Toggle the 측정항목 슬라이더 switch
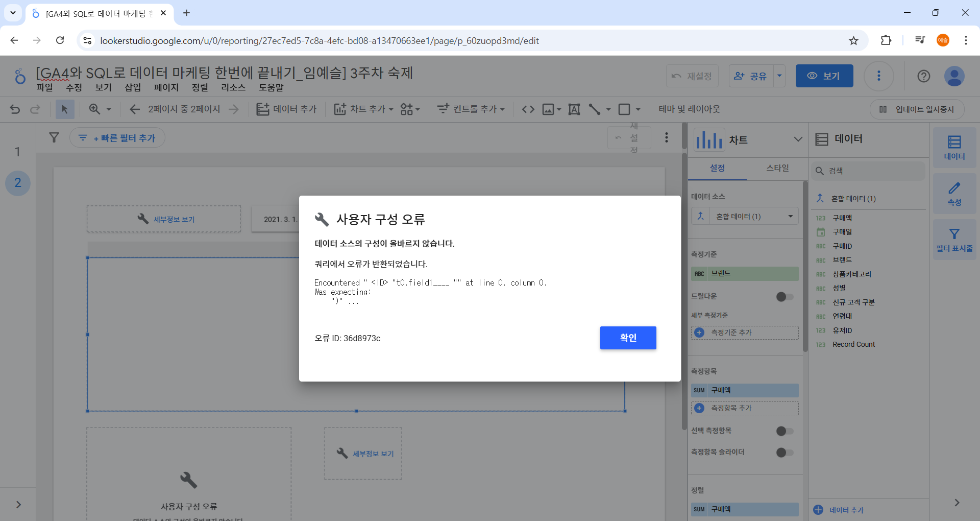 pos(785,453)
